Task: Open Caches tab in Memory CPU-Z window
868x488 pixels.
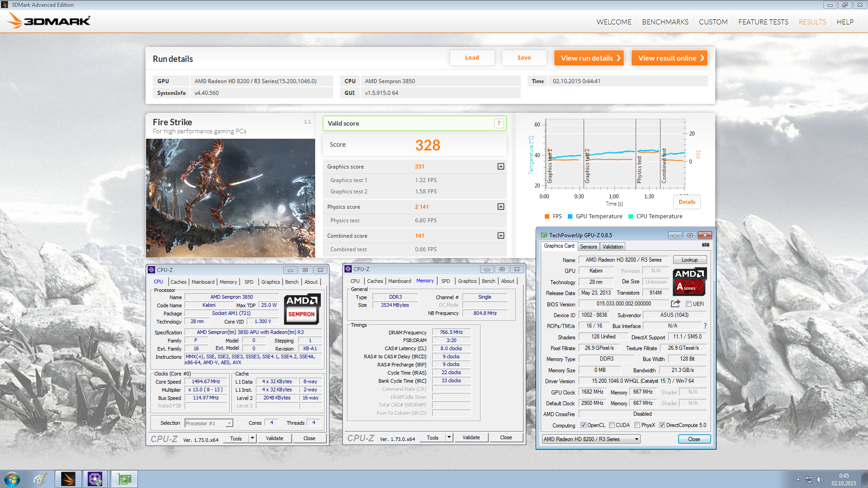Action: click(375, 281)
